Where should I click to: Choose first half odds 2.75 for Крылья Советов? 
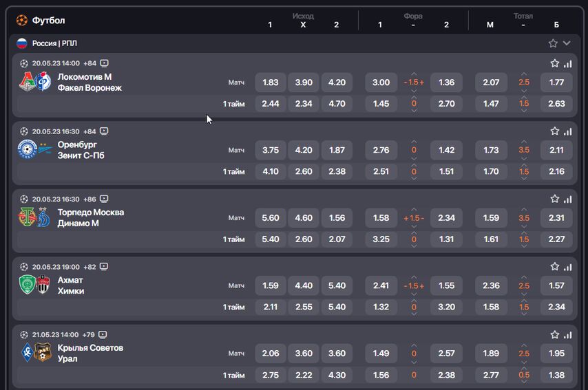(271, 375)
